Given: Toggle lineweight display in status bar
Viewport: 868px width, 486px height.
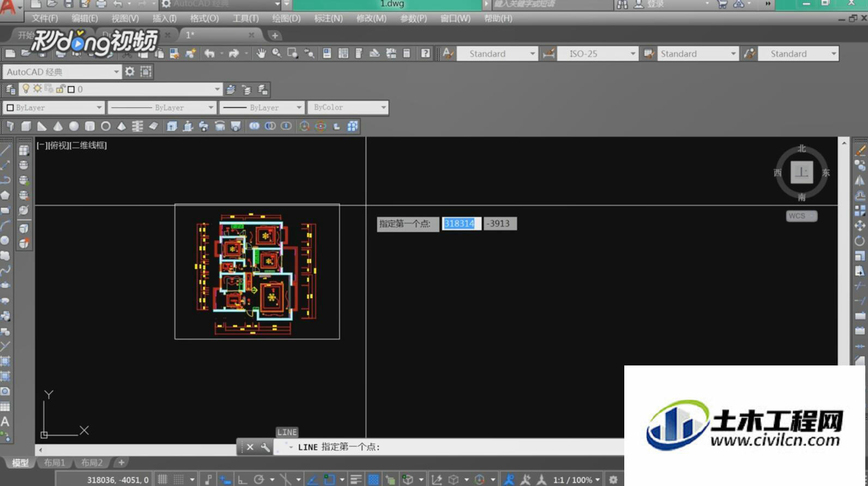Looking at the screenshot, I should (x=356, y=479).
